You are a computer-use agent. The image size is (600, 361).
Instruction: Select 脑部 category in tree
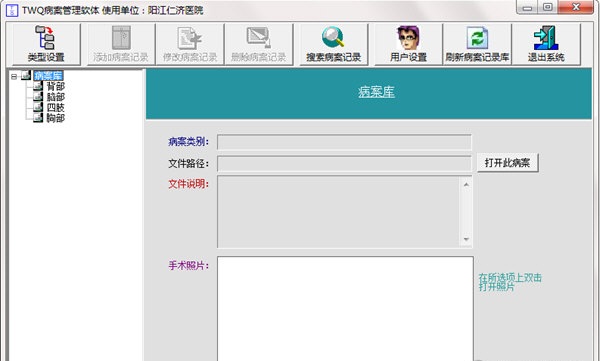56,97
